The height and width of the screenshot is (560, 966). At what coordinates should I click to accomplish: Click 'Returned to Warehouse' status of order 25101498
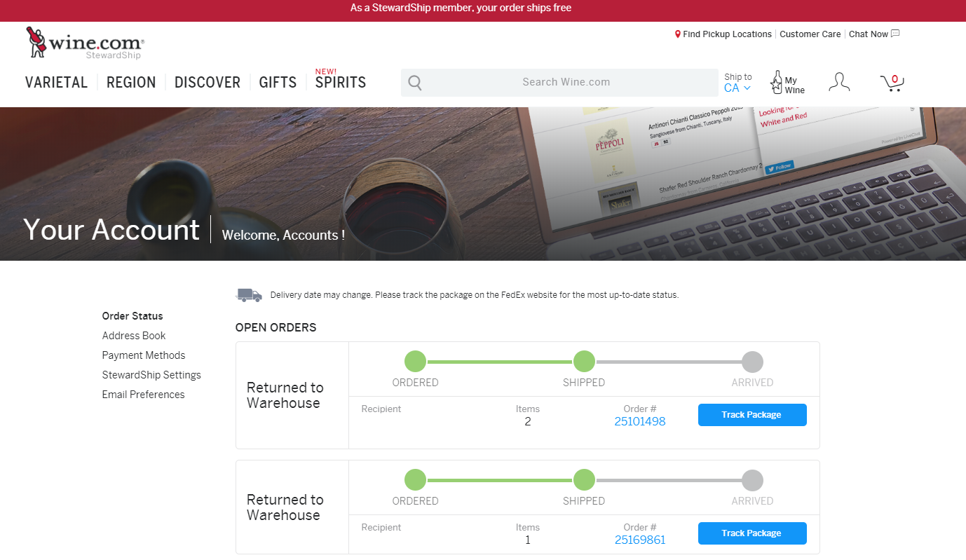tap(285, 395)
